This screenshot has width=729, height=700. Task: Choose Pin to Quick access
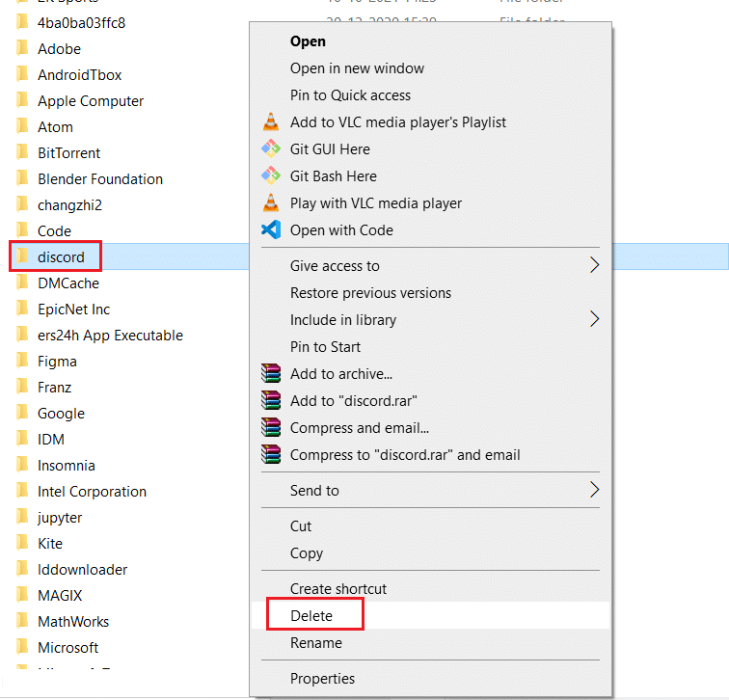350,95
